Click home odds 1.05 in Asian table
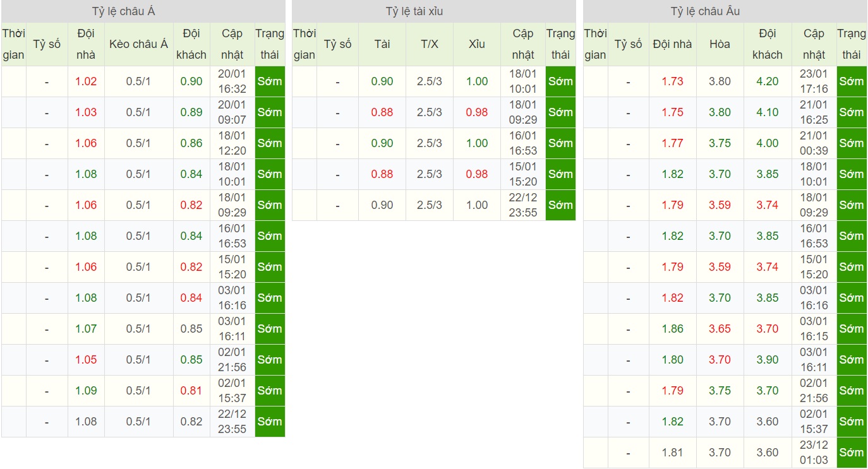The image size is (868, 469). pos(86,360)
